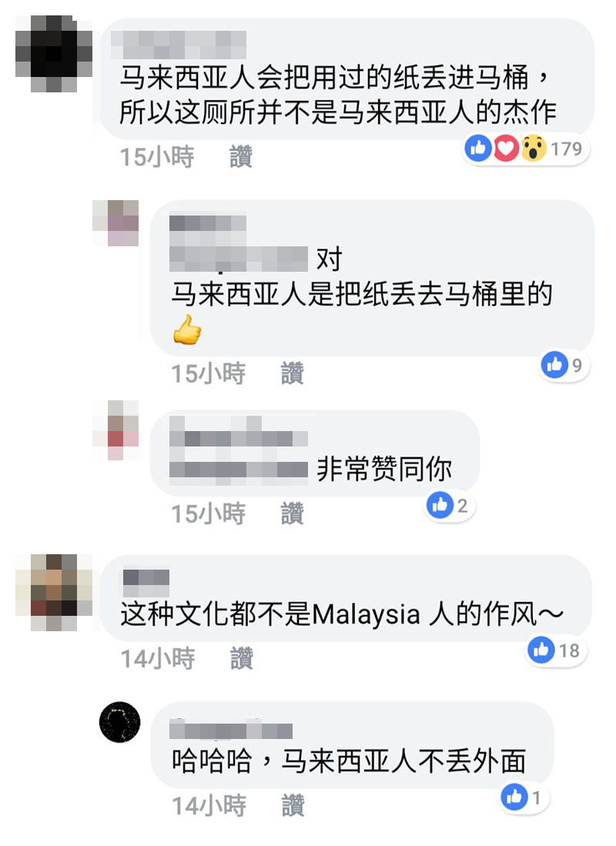This screenshot has width=616, height=846.
Task: Like the reply saying 非常赞同你
Action: (x=292, y=513)
